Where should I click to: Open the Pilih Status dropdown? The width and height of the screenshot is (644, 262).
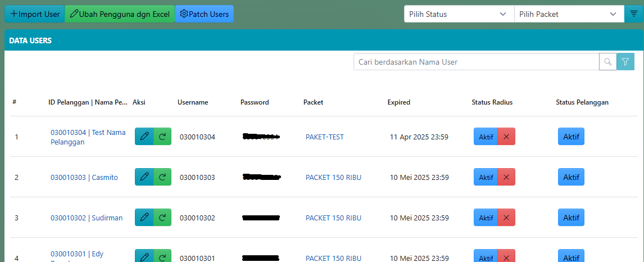click(x=459, y=14)
